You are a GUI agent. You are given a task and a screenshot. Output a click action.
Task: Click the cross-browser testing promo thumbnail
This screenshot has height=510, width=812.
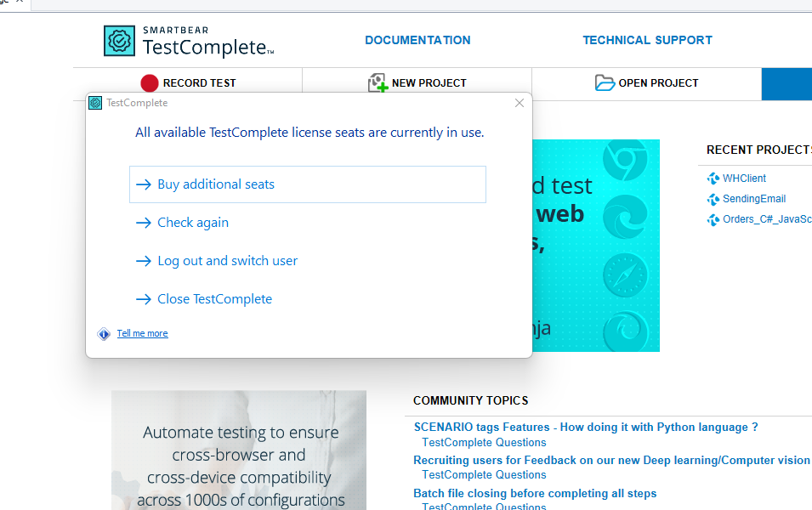[x=238, y=450]
